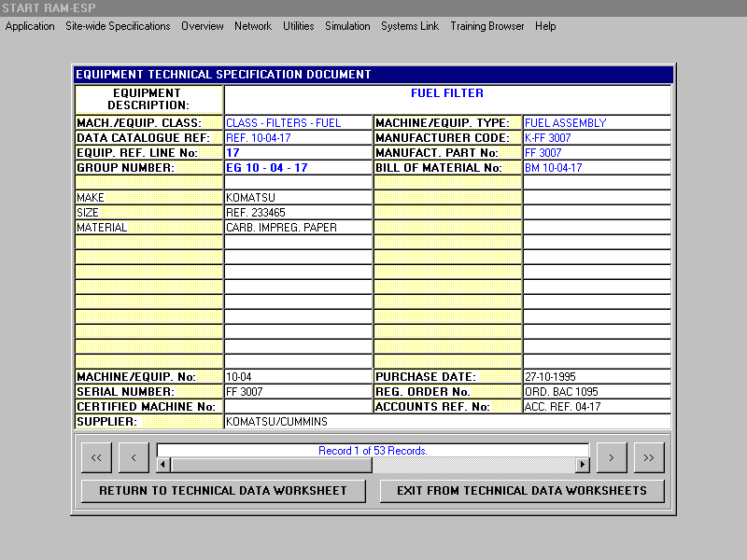Viewport: 747px width, 560px height.
Task: Click the EQUIP. REF. LINE No label
Action: coord(148,153)
